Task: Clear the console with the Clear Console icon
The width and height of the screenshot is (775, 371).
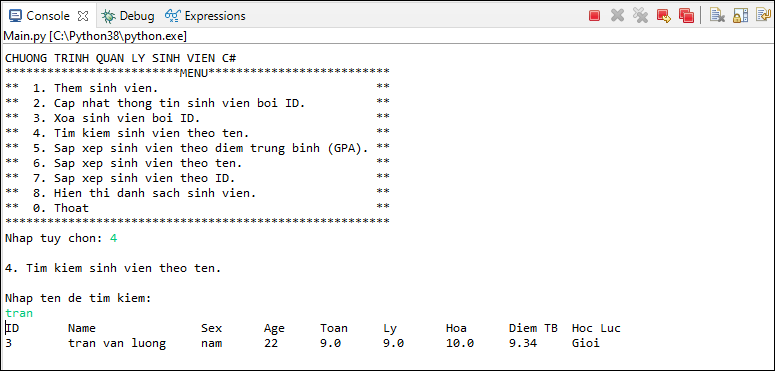Action: pos(717,16)
